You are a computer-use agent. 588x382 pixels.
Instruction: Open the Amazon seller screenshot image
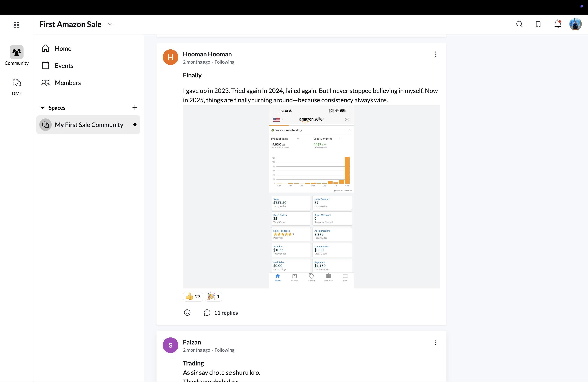click(x=311, y=196)
